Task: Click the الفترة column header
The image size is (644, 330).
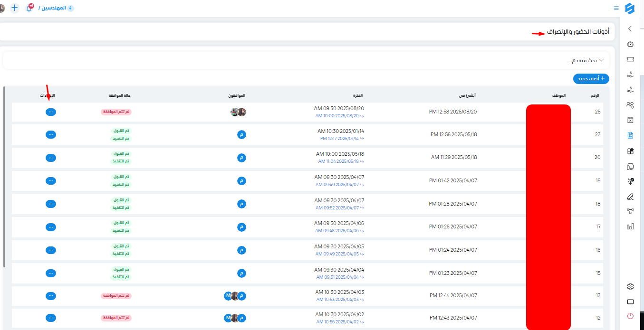Action: tap(358, 96)
